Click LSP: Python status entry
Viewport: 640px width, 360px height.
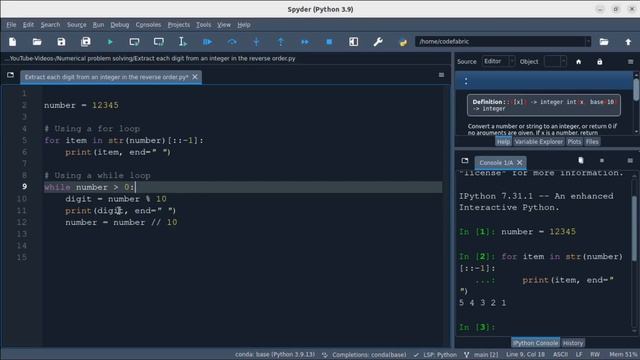tap(435, 355)
